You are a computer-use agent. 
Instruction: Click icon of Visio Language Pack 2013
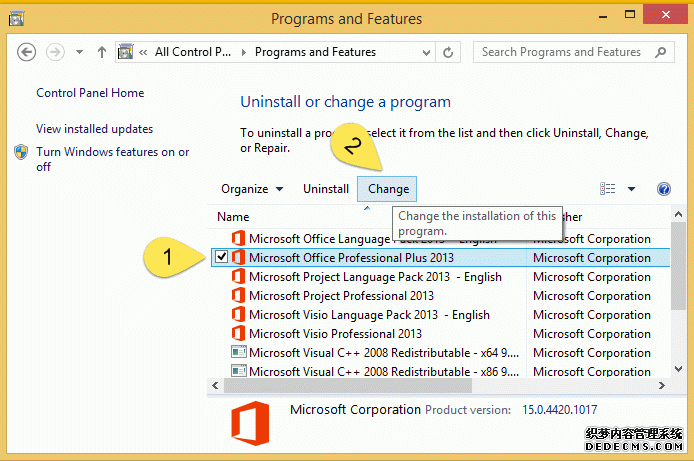(x=238, y=314)
